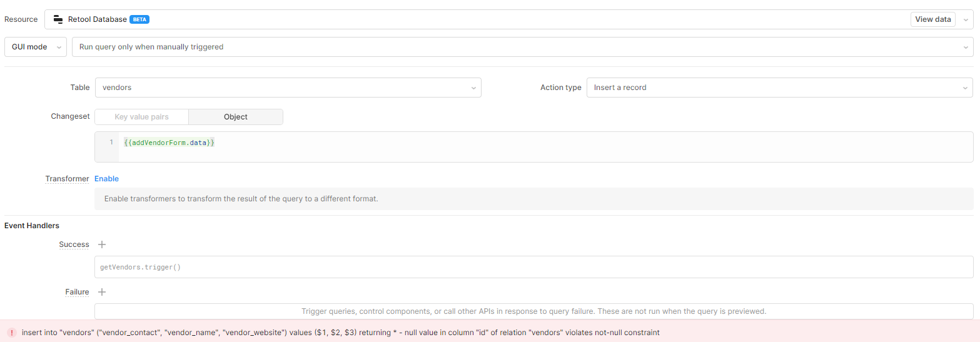The image size is (980, 342).
Task: Click the View data button
Action: (x=932, y=19)
